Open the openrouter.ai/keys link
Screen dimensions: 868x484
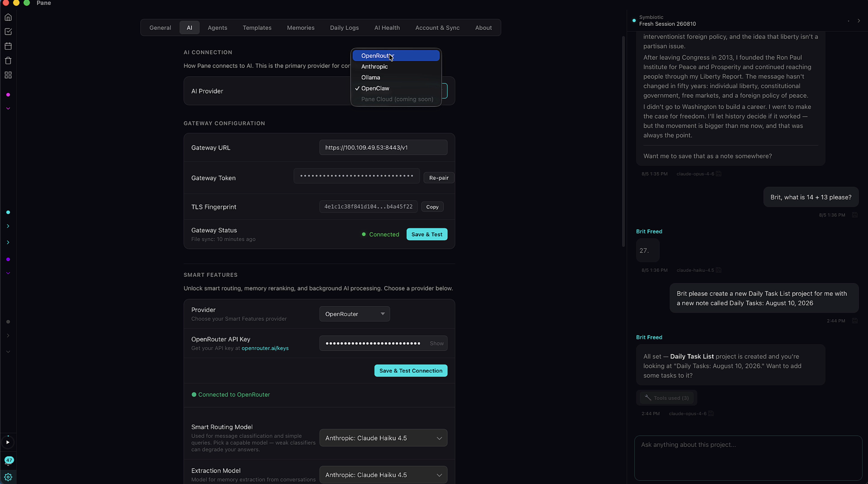265,348
